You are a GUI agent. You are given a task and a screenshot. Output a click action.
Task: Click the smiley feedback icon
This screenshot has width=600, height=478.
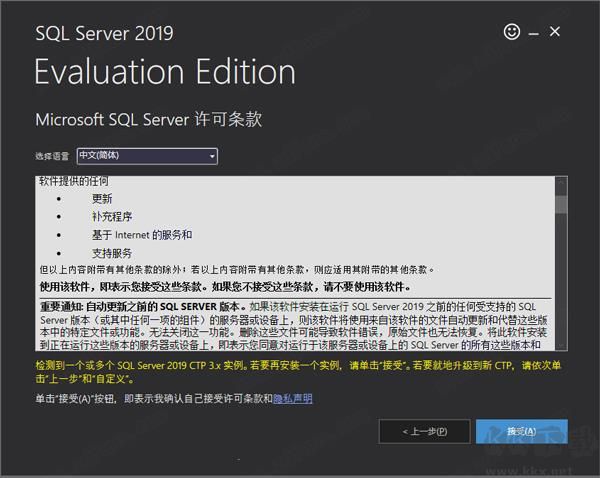tap(512, 31)
